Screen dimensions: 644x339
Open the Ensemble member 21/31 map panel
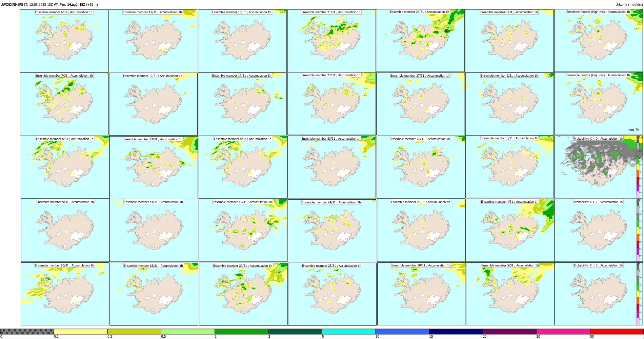coord(331,41)
